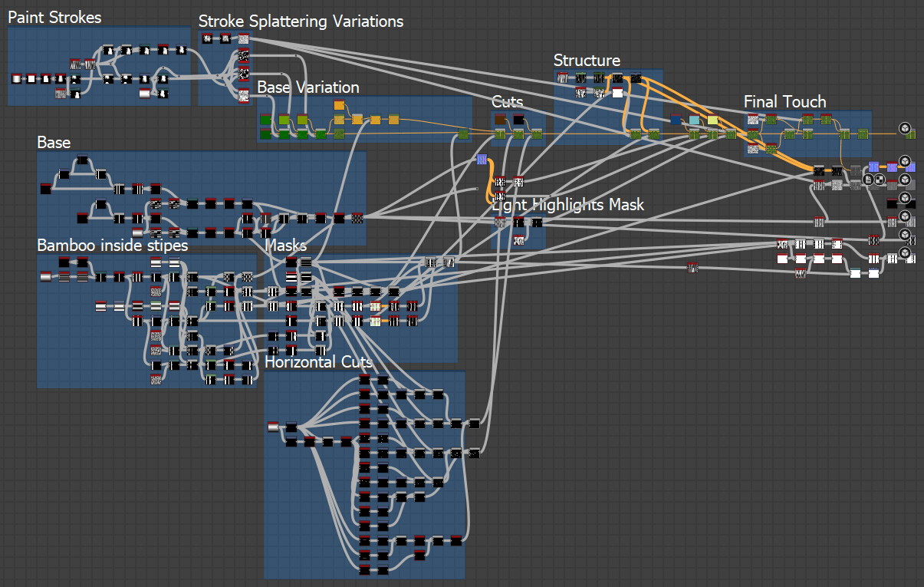Select the first node in the Structure frame
924x587 pixels.
[562, 77]
